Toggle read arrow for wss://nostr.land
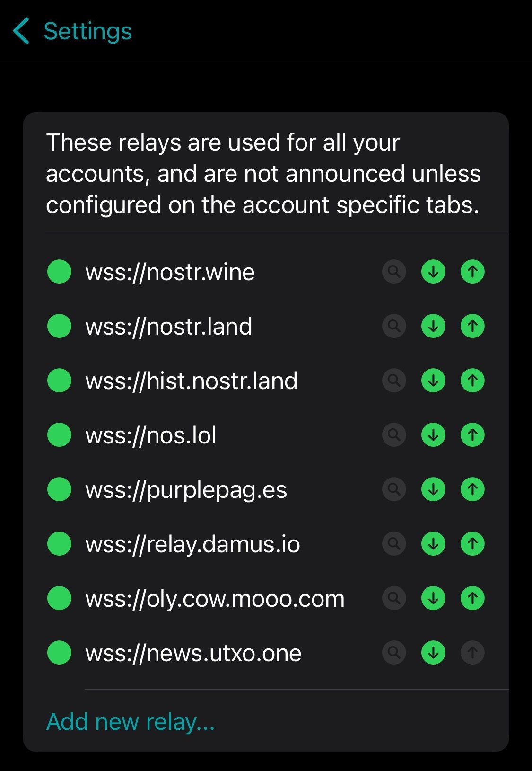 click(433, 326)
